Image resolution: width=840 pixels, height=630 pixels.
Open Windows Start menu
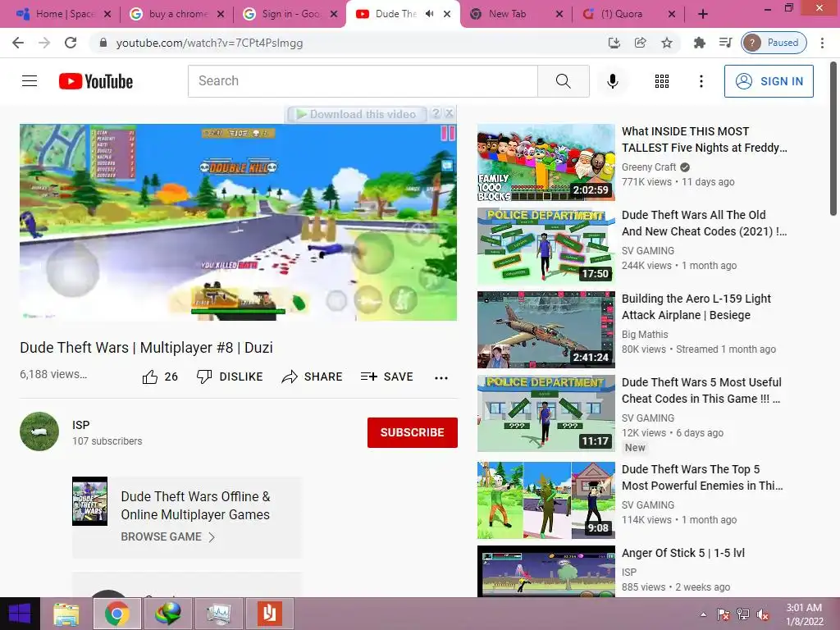click(x=20, y=614)
